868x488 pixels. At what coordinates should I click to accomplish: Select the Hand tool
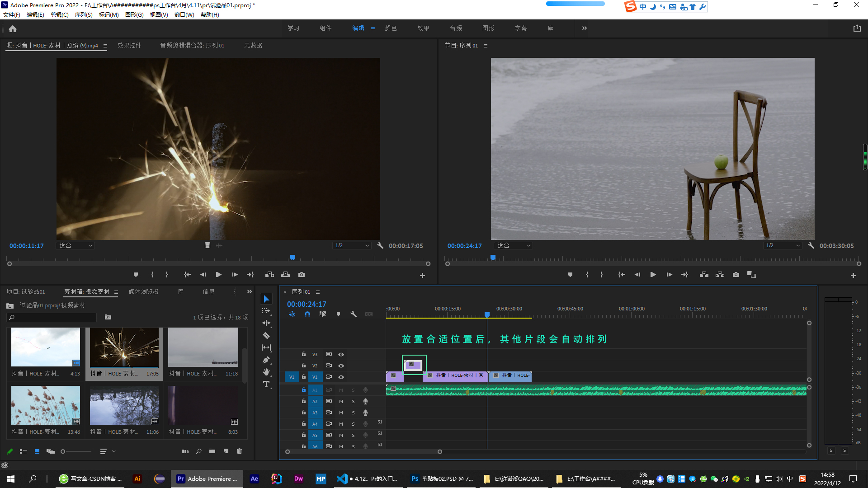tap(266, 372)
